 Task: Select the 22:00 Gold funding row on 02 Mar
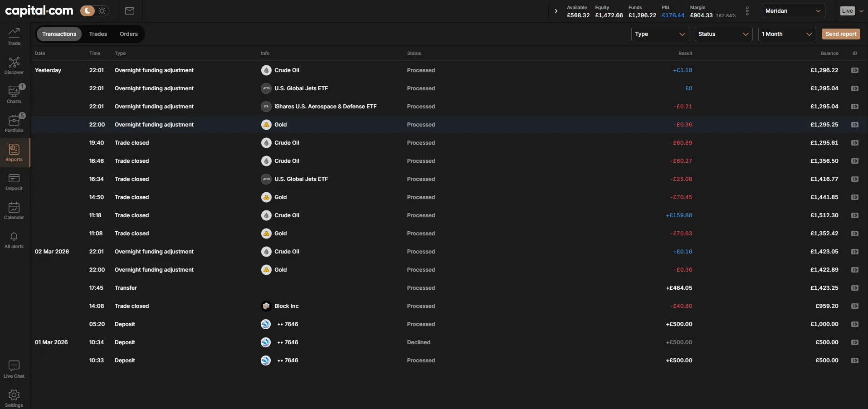click(449, 270)
